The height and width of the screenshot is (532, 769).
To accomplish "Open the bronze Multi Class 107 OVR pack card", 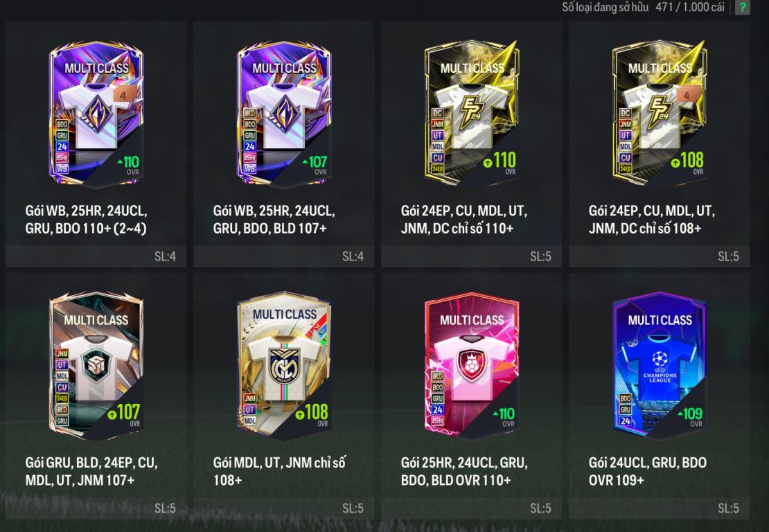I will [96, 365].
